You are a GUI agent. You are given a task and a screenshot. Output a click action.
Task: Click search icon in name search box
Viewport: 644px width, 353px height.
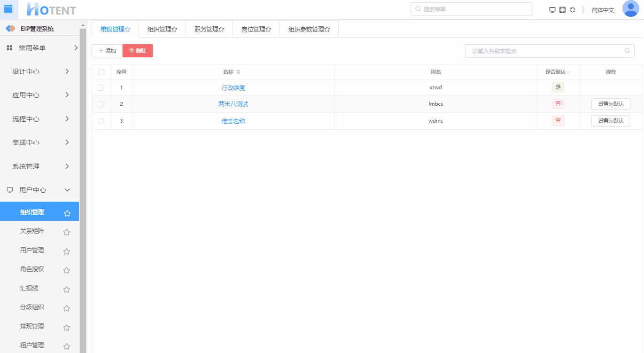pos(627,51)
